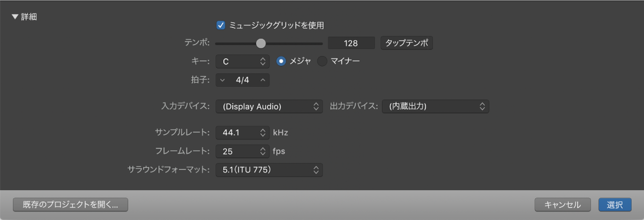644x220 pixels.
Task: Open the キー dropdown showing C
Action: [243, 61]
